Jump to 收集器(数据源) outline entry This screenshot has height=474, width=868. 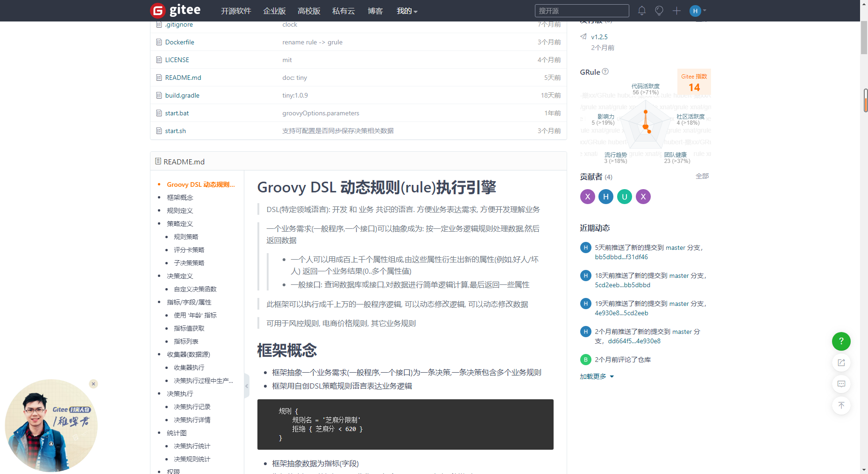click(x=188, y=354)
